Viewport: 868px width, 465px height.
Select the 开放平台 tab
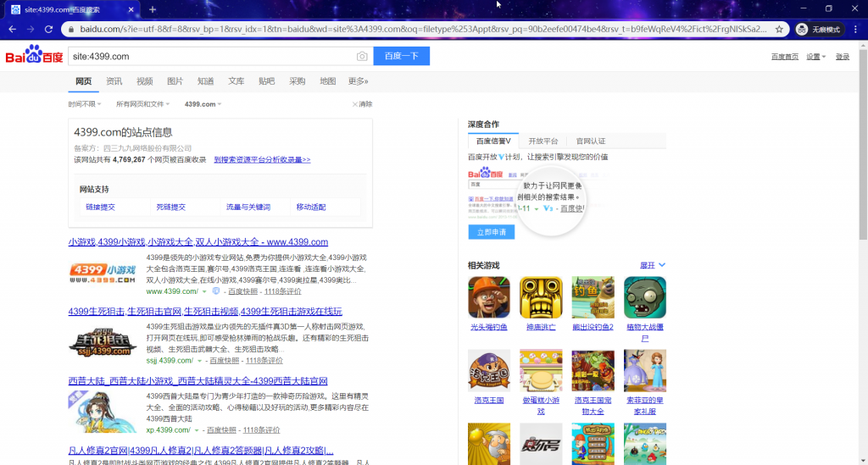coord(543,141)
